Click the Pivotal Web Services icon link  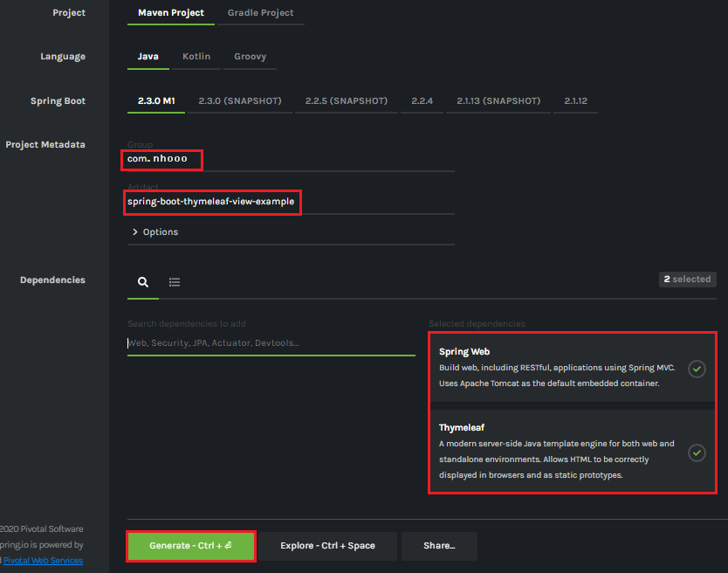click(x=43, y=560)
